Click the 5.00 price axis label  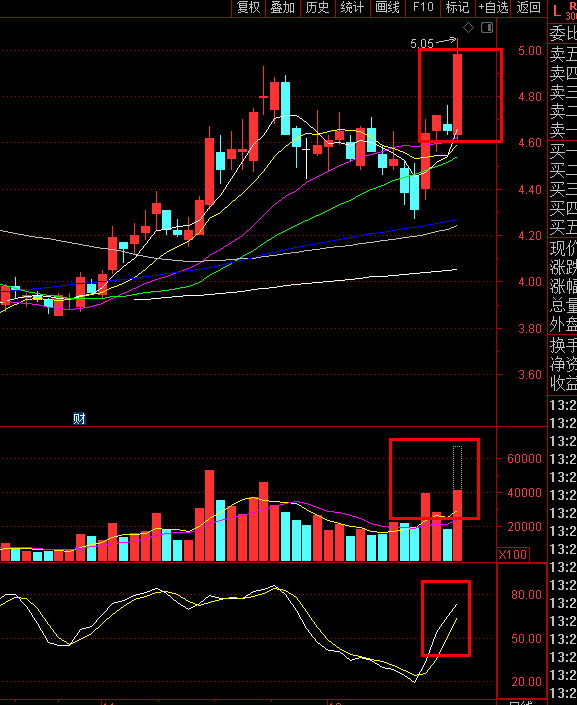pos(530,51)
